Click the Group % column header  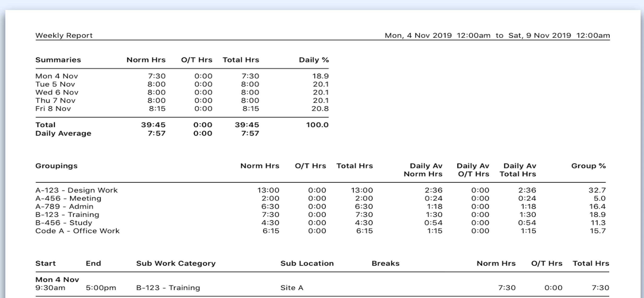[x=588, y=166]
